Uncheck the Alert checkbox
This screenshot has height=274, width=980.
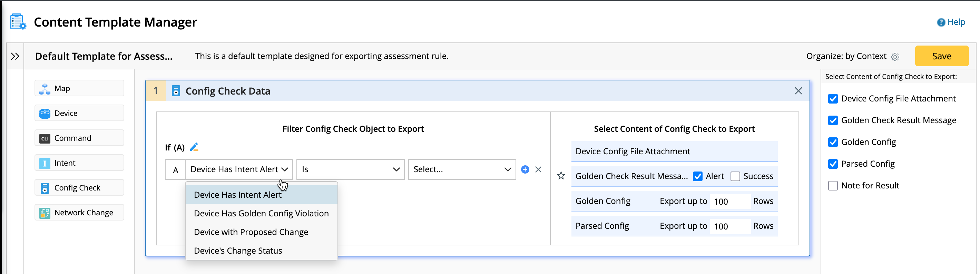click(697, 176)
